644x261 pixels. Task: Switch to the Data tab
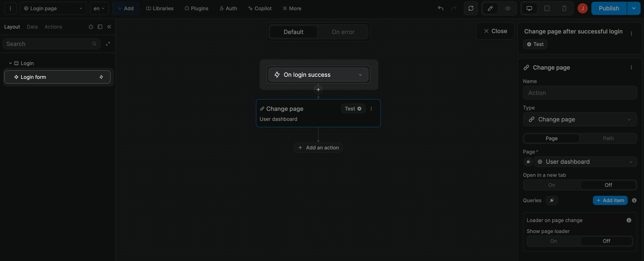32,27
